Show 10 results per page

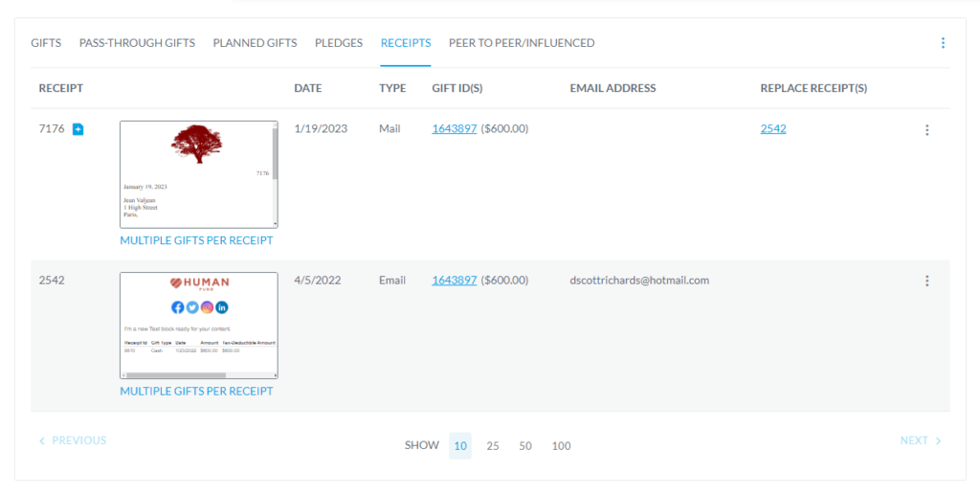(460, 445)
